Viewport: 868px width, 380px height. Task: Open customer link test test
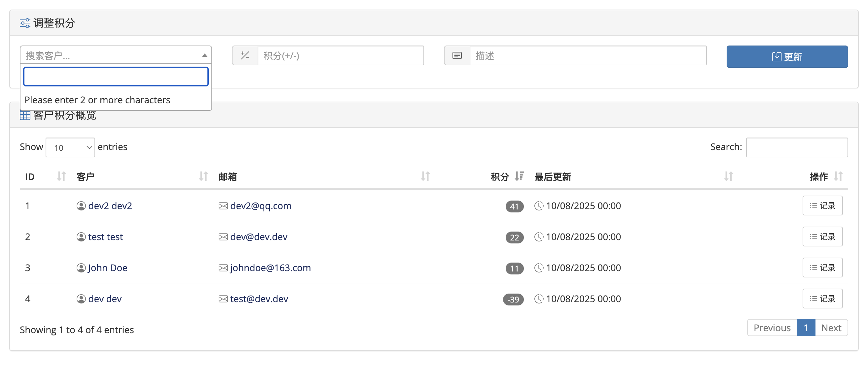click(105, 237)
